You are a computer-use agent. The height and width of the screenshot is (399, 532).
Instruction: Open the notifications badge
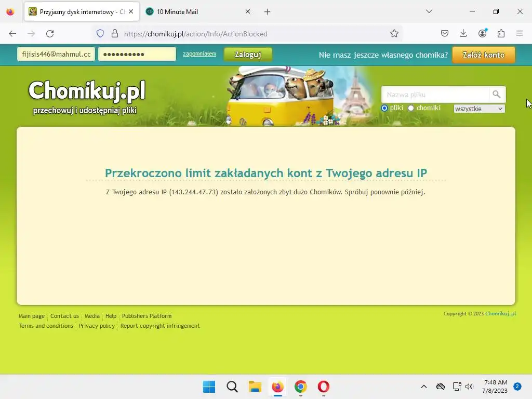[x=517, y=387]
